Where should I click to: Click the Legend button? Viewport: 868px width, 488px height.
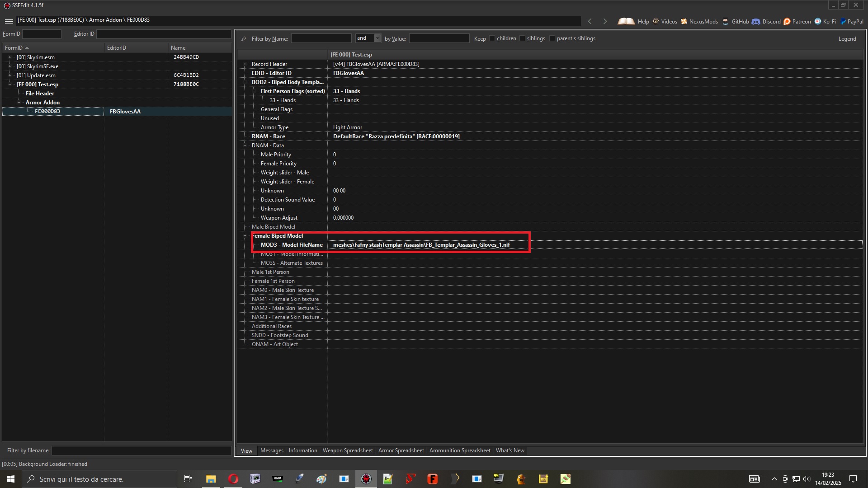[x=847, y=39]
